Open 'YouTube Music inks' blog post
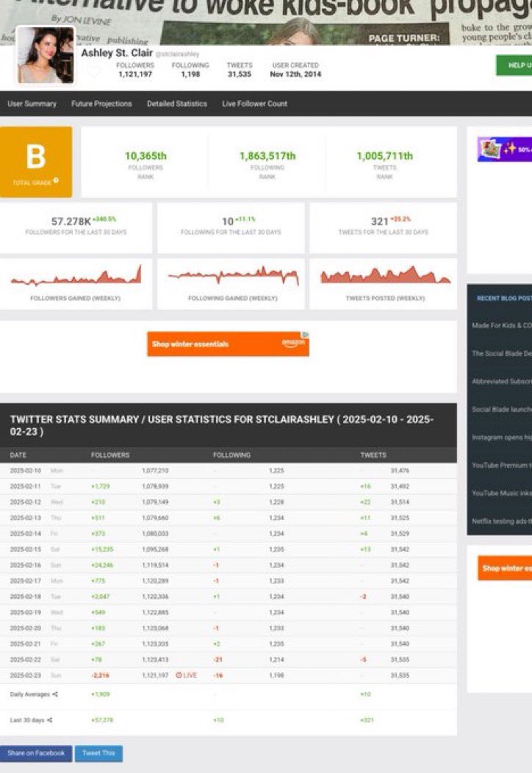Image resolution: width=532 pixels, height=773 pixels. point(501,493)
